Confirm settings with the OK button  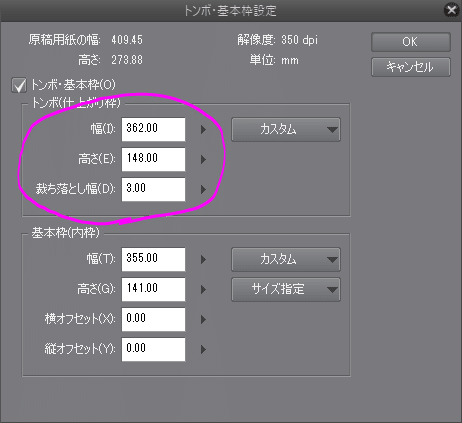coord(411,42)
